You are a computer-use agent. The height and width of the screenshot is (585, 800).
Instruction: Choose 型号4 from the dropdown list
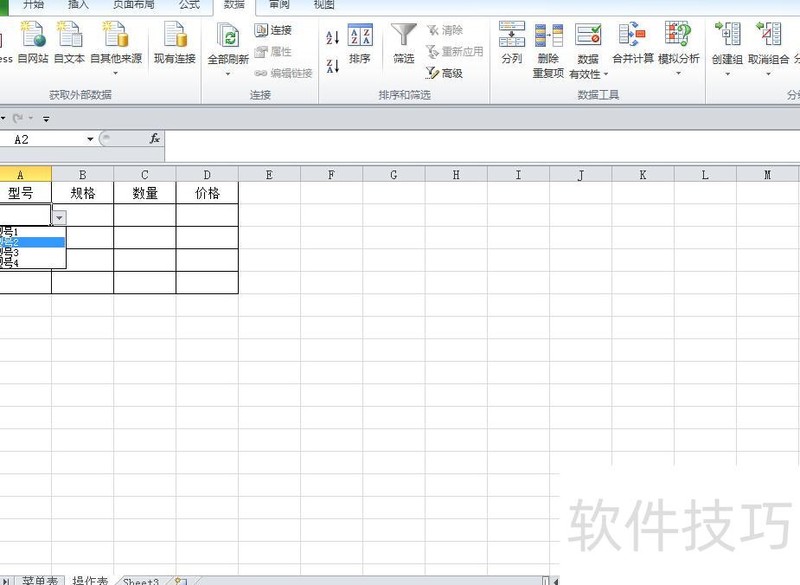[33, 263]
